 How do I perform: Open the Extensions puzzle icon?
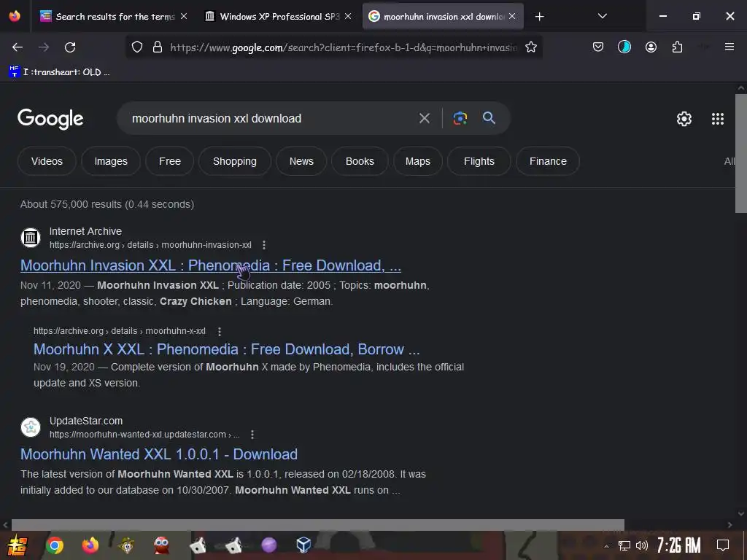click(677, 47)
